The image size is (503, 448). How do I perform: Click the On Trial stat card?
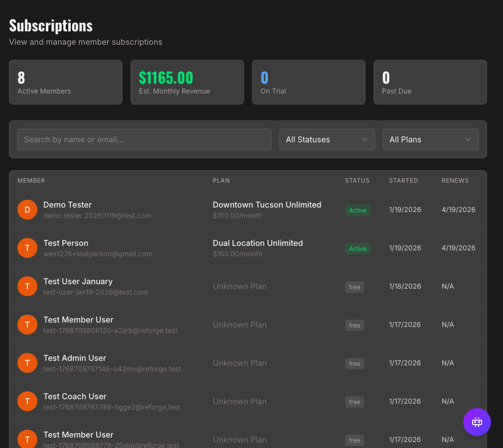309,82
